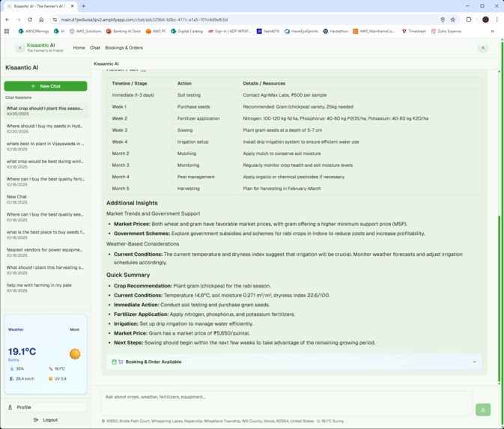Screen dimensions: 504x429
Task: Click the send message arrow button
Action: (483, 410)
